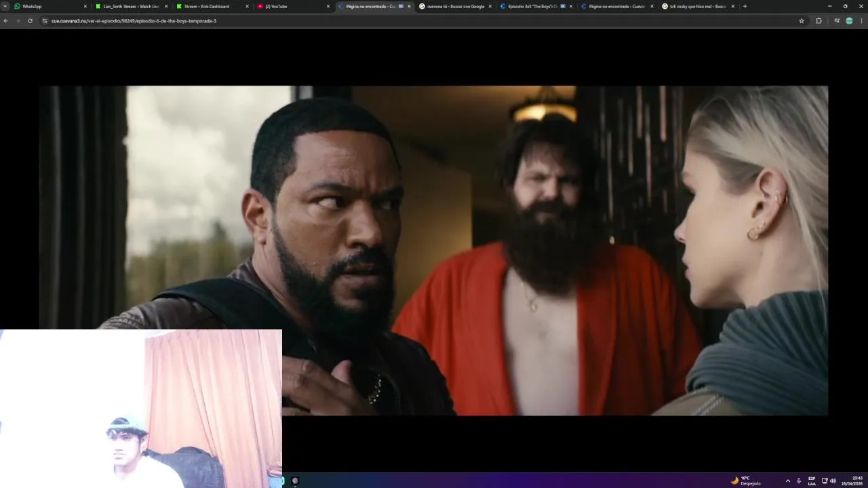Close the Lian_Sorth Stream tab

(166, 6)
